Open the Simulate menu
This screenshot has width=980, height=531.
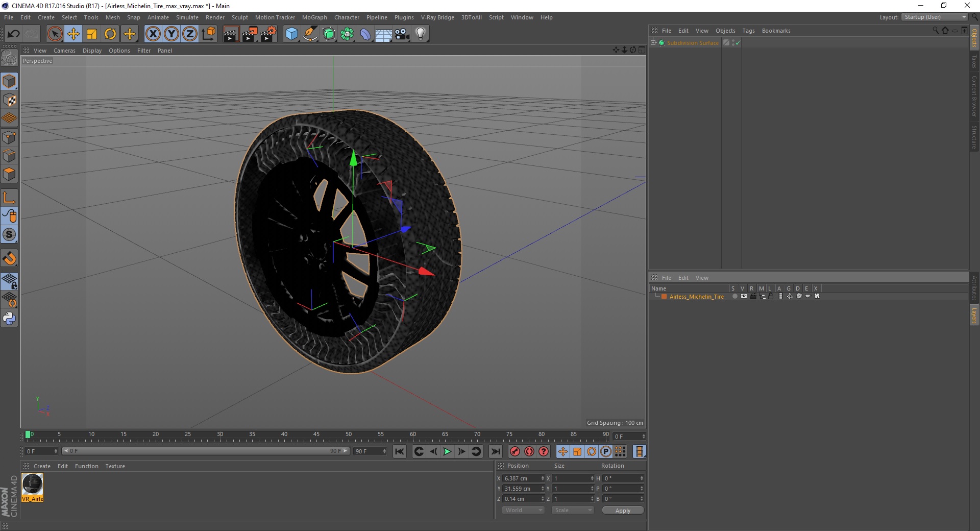pyautogui.click(x=187, y=17)
